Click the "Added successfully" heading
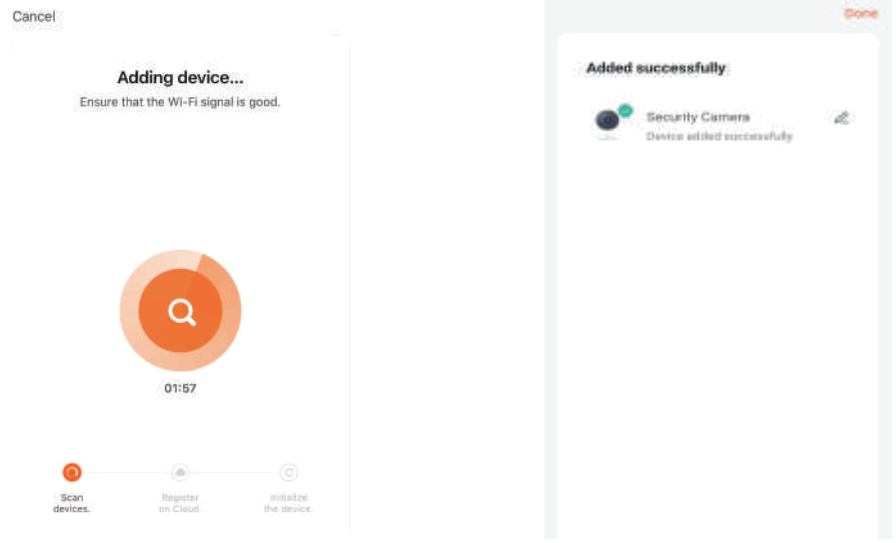 click(656, 68)
